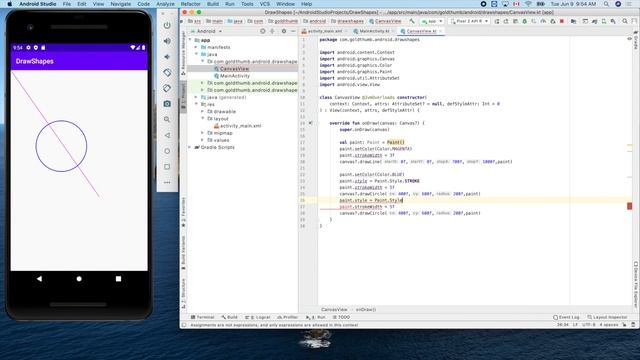Click the override gutter icon at onDraw
640x360 pixels.
(310, 123)
